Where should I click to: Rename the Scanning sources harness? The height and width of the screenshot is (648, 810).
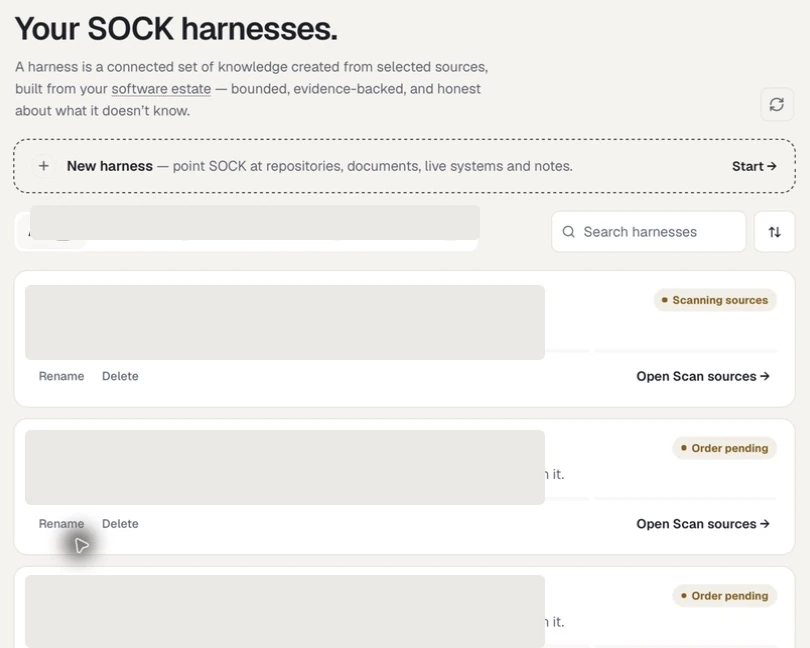pos(61,376)
